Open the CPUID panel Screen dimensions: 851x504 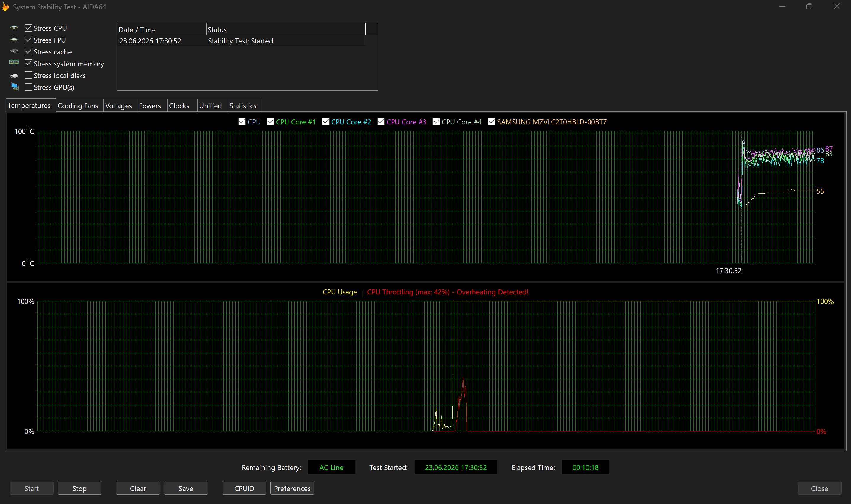244,488
